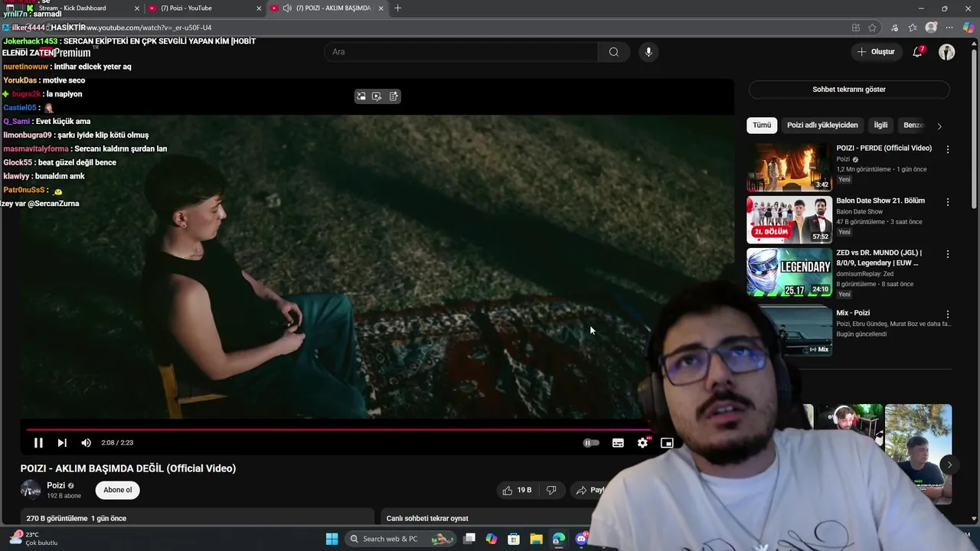
Task: Open options menu for Mix - Poizi
Action: (x=948, y=315)
